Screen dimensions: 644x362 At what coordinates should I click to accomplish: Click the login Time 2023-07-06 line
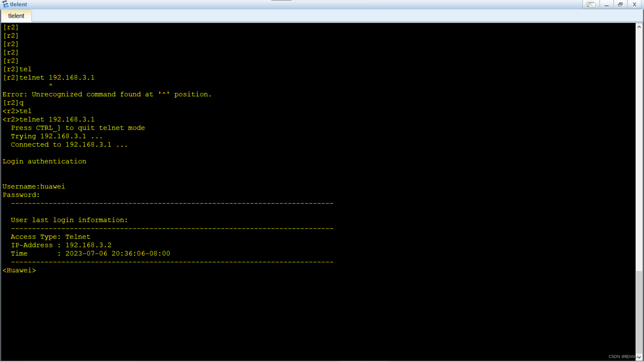(x=91, y=253)
